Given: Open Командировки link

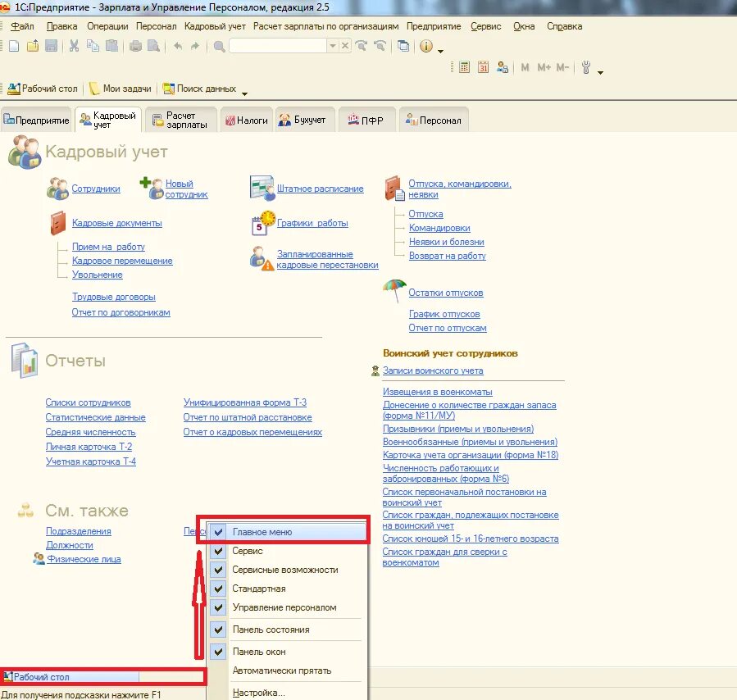Looking at the screenshot, I should pyautogui.click(x=439, y=228).
